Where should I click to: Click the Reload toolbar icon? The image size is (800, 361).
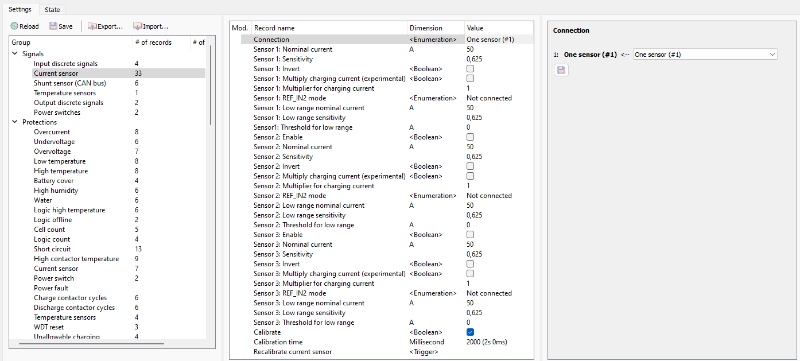[14, 27]
